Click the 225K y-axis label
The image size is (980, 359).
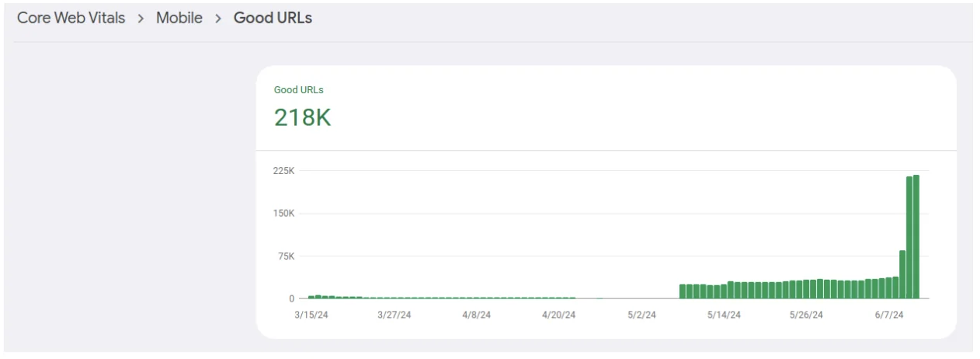[x=284, y=171]
